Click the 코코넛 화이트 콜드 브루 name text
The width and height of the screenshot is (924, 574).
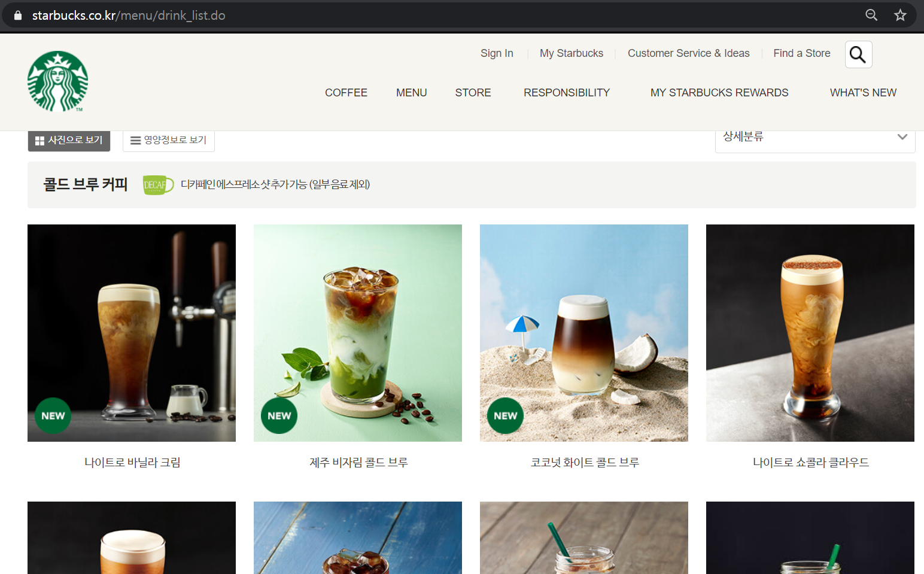(x=585, y=463)
